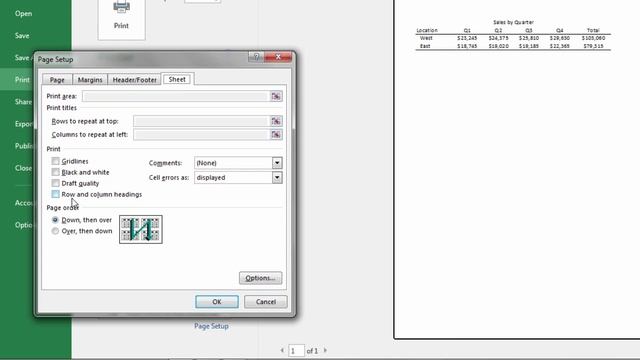Click Publish in the backstage menu
Screen dimensions: 640x360
(24, 146)
